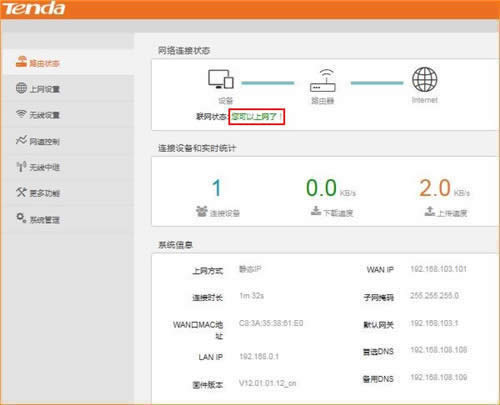Click the gear icon for system management (系统管理)
The height and width of the screenshot is (405, 500).
tap(21, 218)
